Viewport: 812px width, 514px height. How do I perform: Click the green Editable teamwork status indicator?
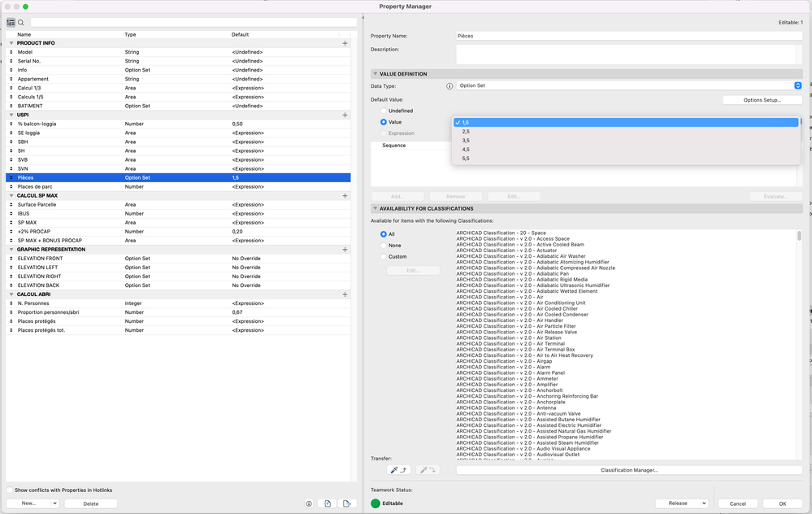tap(375, 503)
